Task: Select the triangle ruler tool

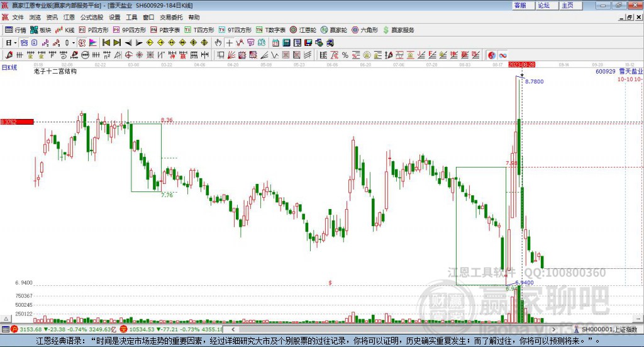Action: pyautogui.click(x=118, y=55)
